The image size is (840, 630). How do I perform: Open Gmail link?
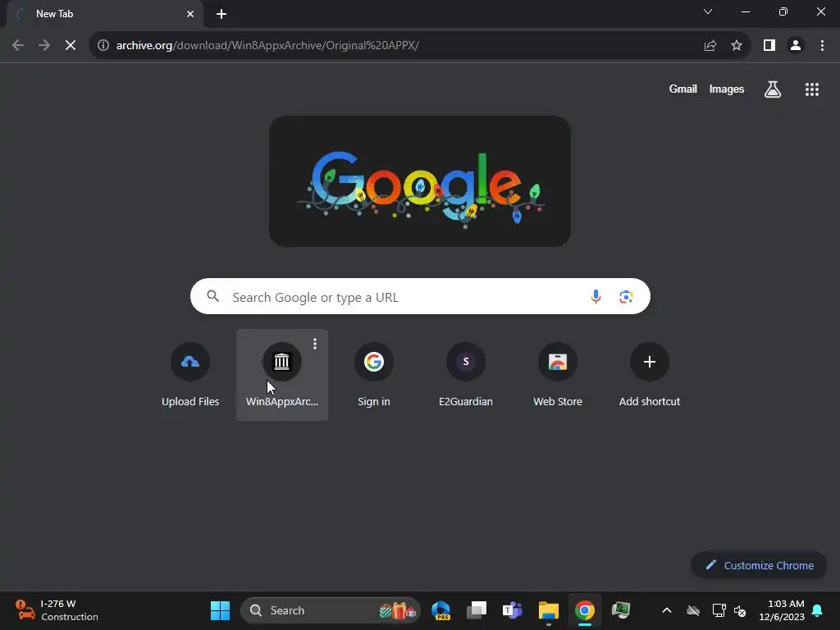(x=683, y=89)
